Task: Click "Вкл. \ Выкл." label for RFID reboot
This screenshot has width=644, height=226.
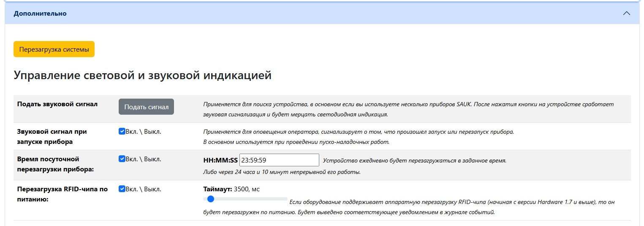Action: (144, 189)
